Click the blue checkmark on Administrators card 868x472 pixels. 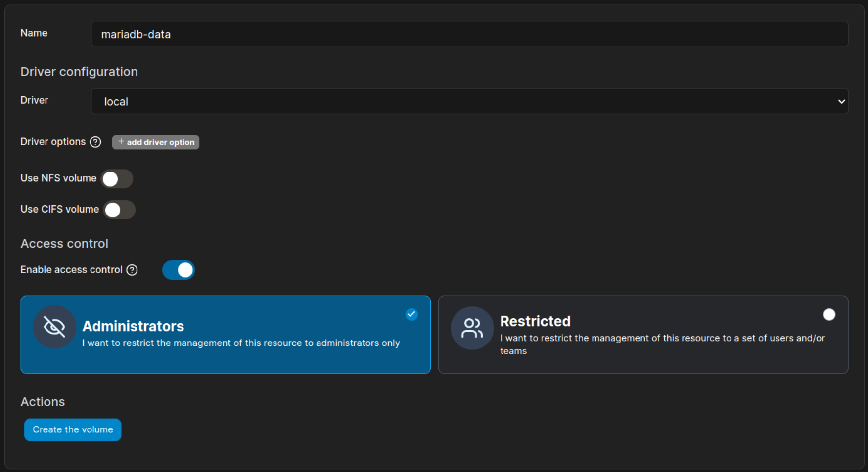(x=411, y=314)
